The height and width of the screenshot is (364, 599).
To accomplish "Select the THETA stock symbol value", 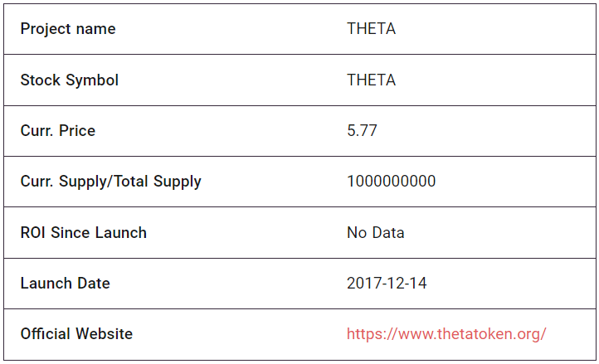I will tap(371, 80).
